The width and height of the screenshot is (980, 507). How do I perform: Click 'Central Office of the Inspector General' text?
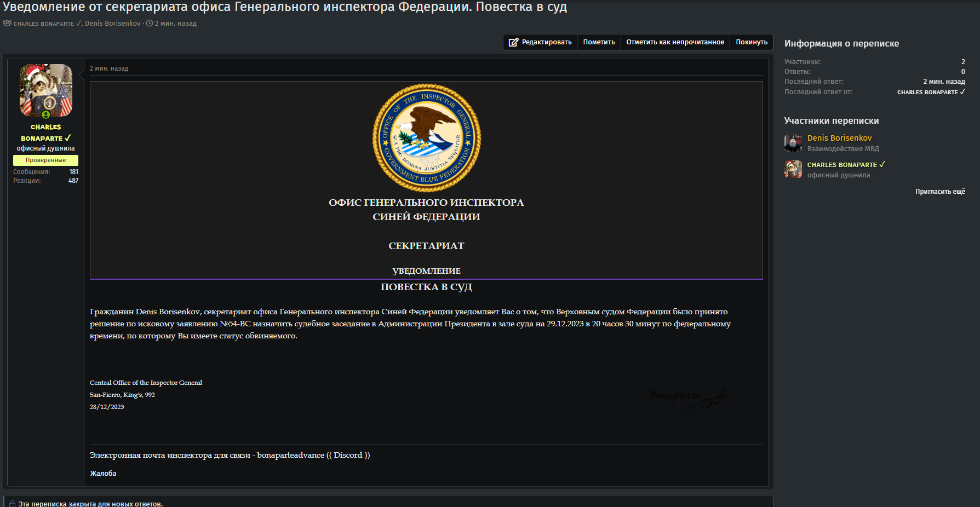[x=146, y=383]
